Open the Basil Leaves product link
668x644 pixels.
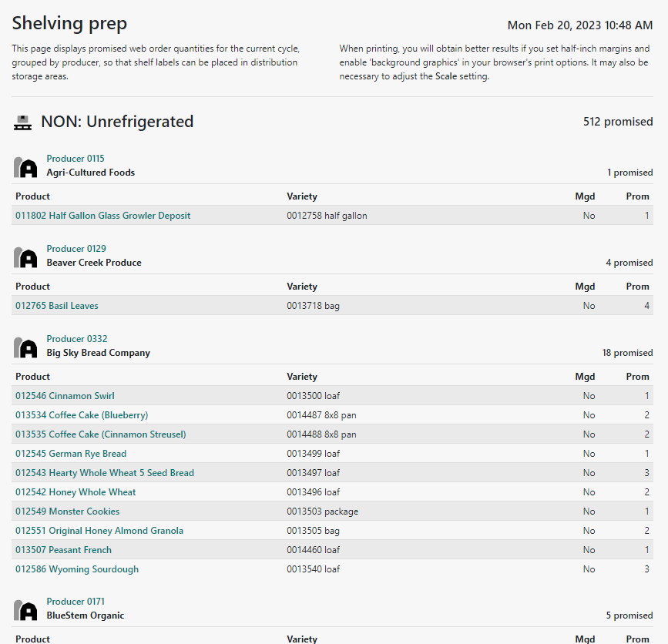click(x=57, y=306)
